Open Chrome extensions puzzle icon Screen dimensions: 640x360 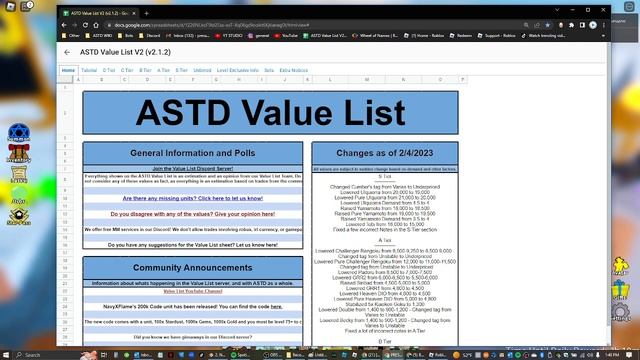(571, 25)
